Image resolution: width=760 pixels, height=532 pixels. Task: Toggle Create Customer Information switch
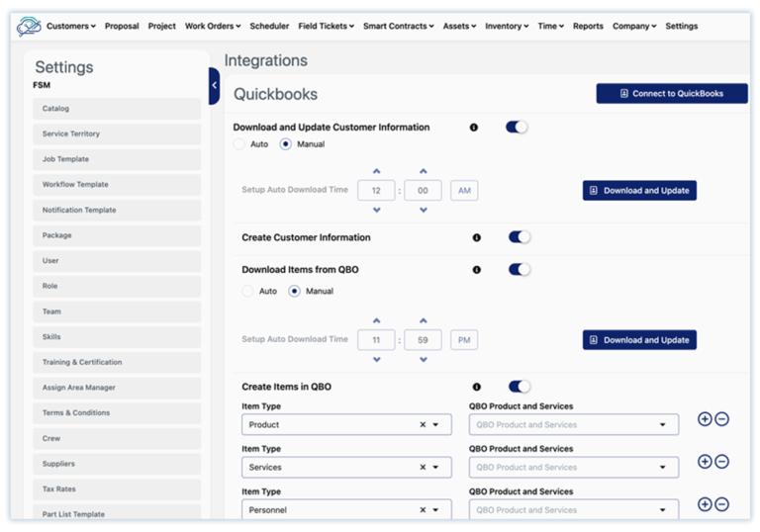[x=520, y=237]
